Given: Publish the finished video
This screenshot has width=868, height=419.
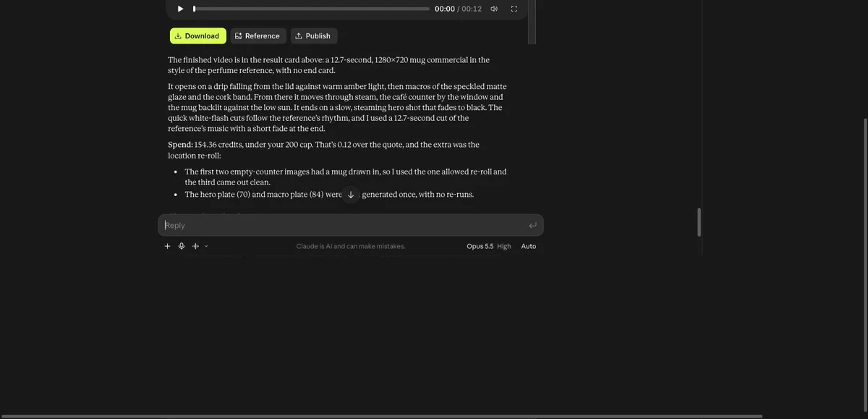Looking at the screenshot, I should (314, 36).
